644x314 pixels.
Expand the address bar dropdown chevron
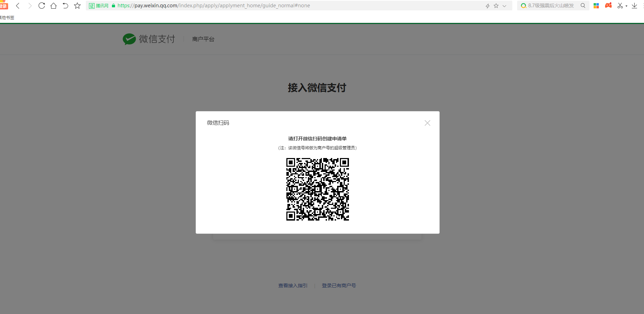click(x=504, y=6)
